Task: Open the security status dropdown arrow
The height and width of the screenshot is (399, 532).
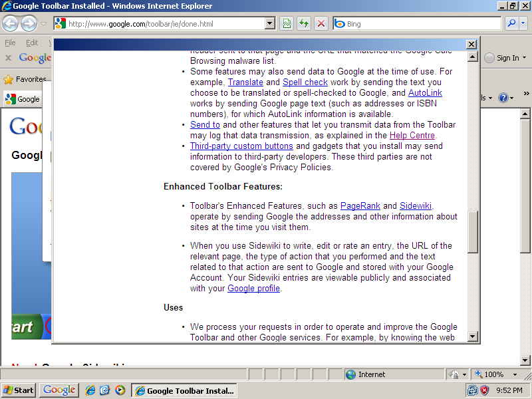Action: [464, 374]
